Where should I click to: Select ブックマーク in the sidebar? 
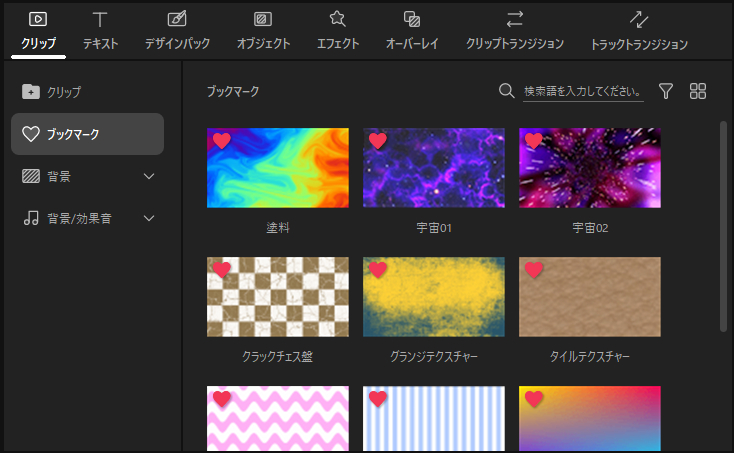(x=87, y=134)
